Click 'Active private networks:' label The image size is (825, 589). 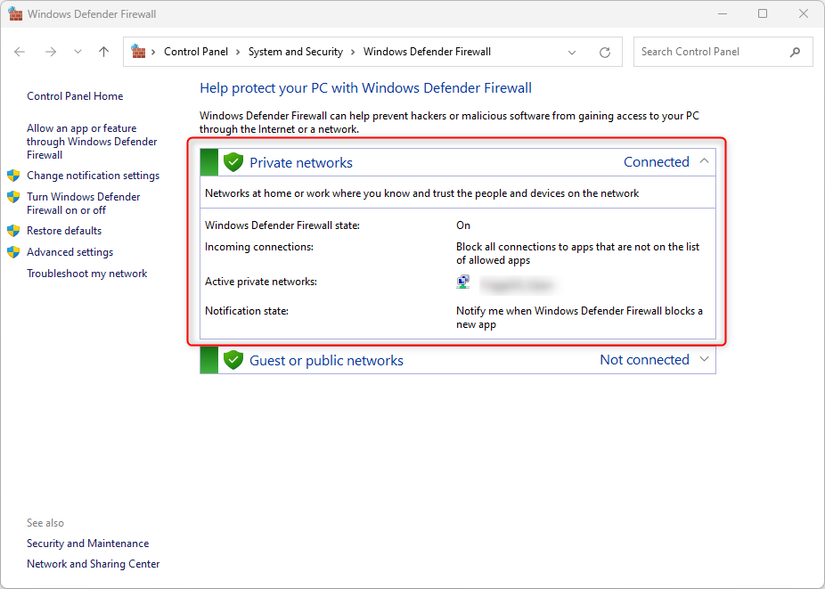click(x=261, y=282)
